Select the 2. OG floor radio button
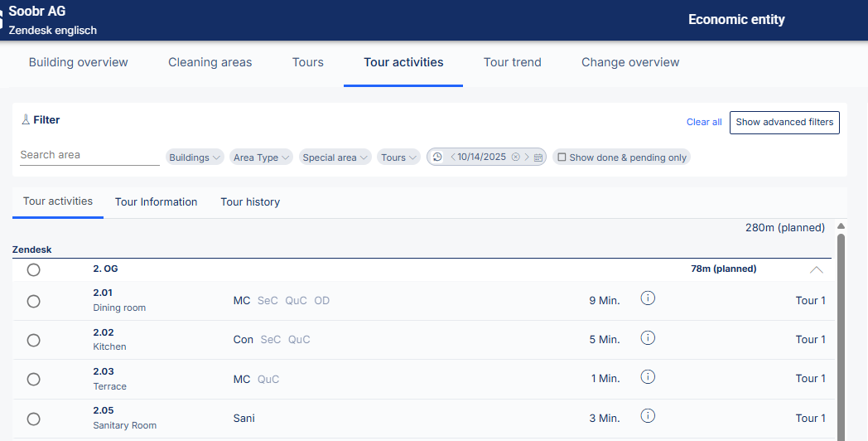Screen dimensions: 868x441 (33, 269)
